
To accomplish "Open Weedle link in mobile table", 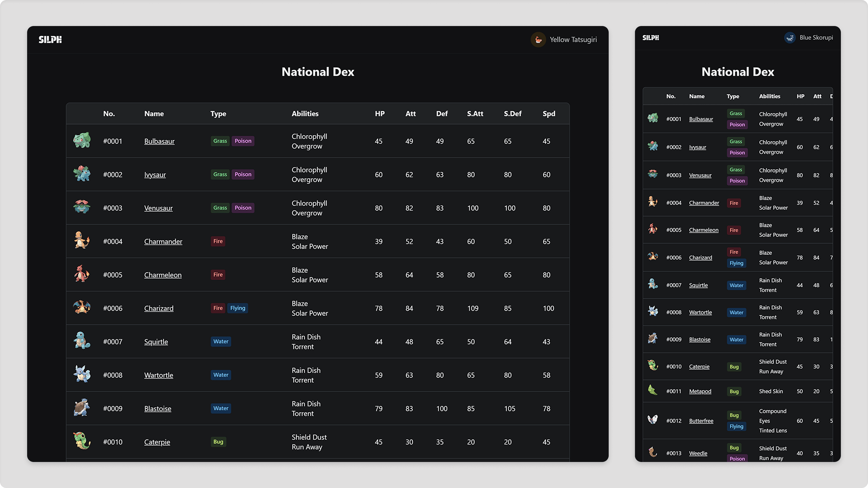I will point(698,453).
